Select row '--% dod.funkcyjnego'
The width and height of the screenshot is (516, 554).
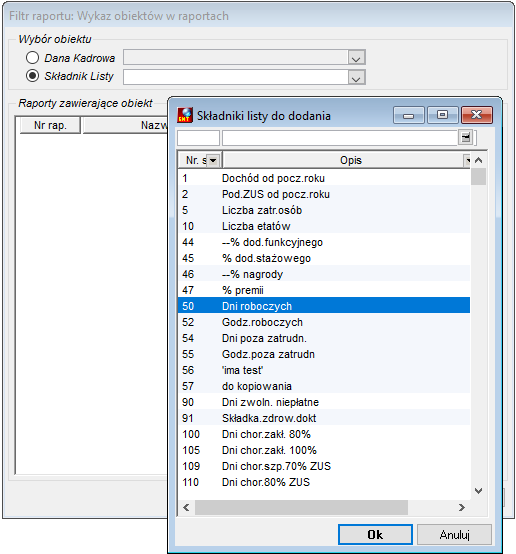324,242
